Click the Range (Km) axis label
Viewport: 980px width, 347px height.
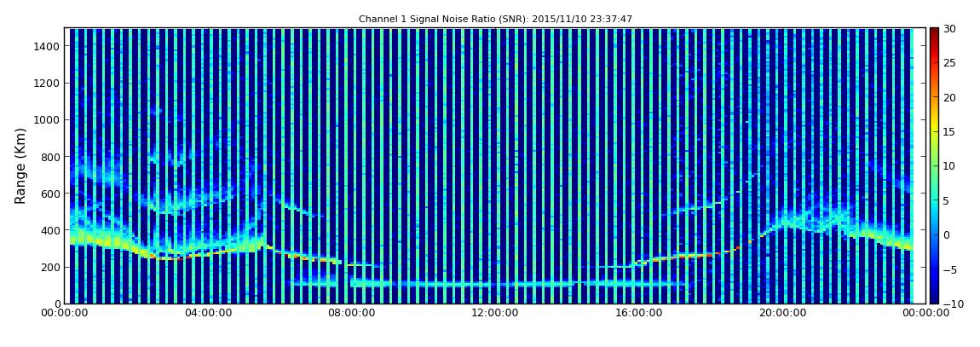[20, 165]
